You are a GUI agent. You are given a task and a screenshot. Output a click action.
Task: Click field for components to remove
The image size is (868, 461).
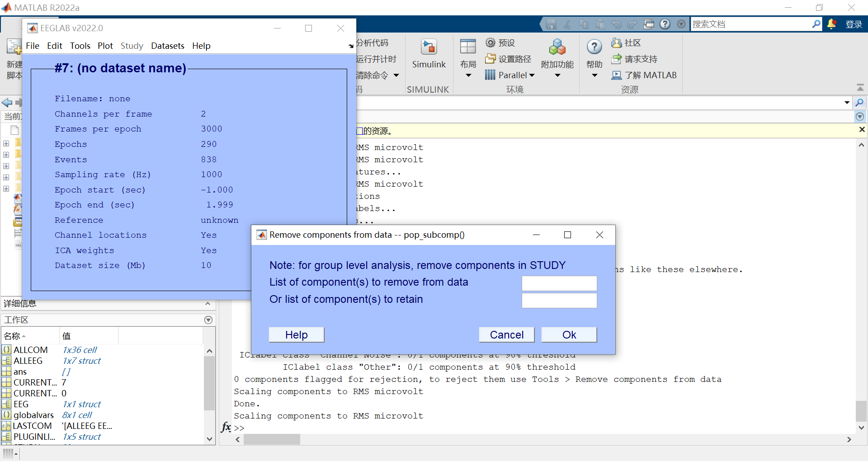pos(559,283)
